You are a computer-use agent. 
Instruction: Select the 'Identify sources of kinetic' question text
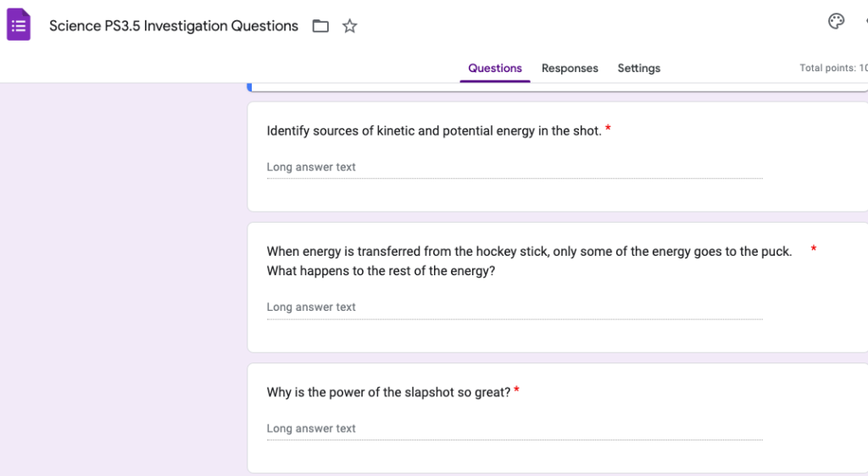click(433, 131)
